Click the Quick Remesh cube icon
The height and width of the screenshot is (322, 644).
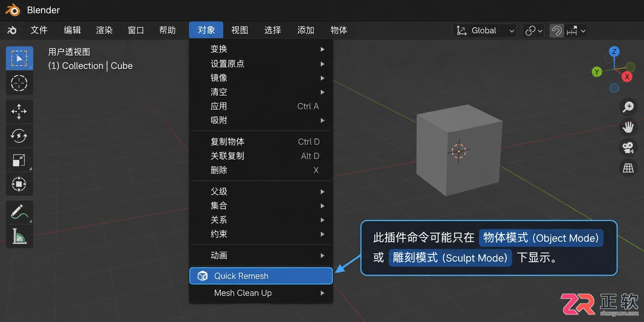click(203, 276)
